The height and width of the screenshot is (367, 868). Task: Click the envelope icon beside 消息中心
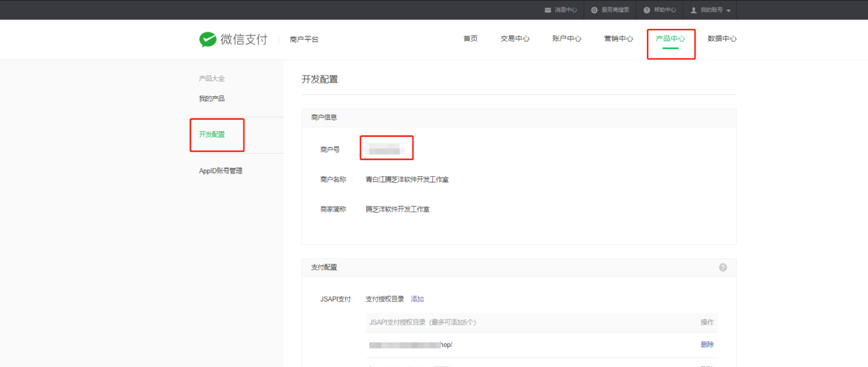tap(548, 10)
